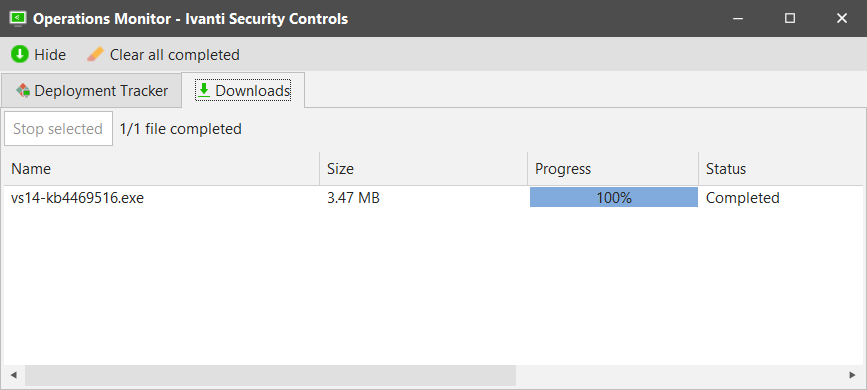Sort downloads by the Size column header

[x=424, y=169]
